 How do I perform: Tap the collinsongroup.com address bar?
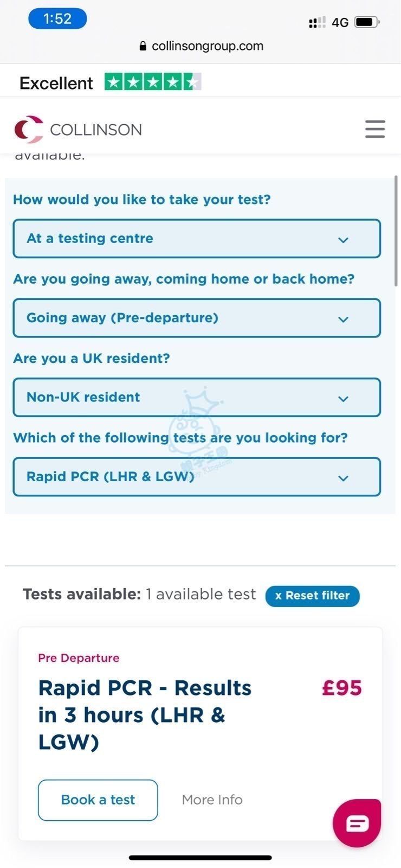pos(207,46)
